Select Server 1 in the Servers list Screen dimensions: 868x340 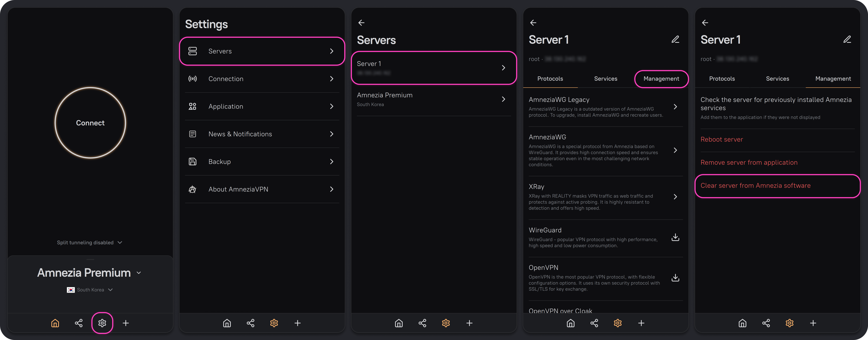(x=433, y=68)
